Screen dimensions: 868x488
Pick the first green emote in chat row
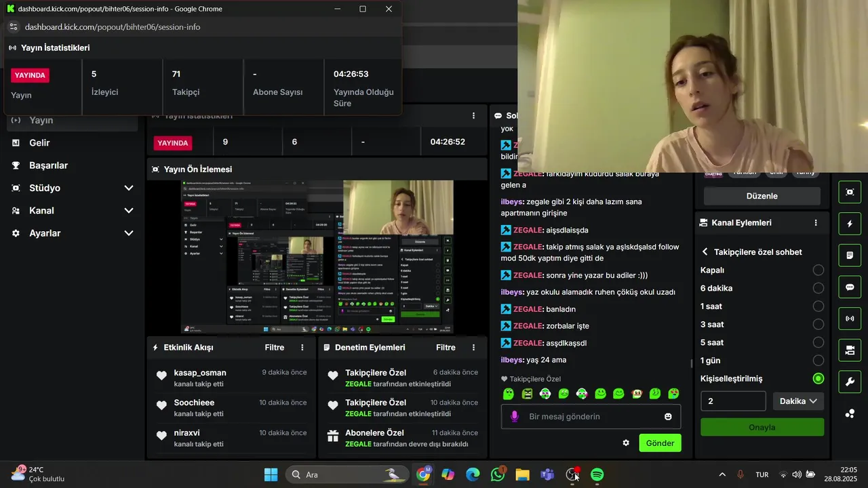point(509,394)
